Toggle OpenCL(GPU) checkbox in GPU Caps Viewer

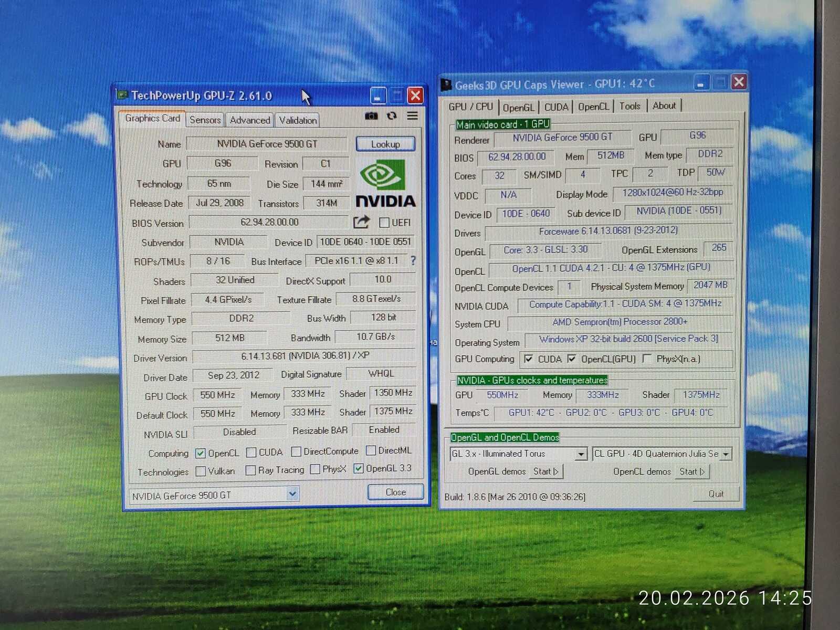click(572, 359)
